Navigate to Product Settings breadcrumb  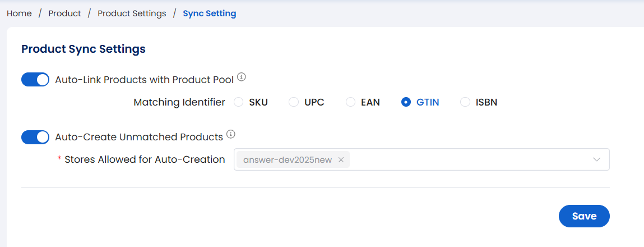132,13
